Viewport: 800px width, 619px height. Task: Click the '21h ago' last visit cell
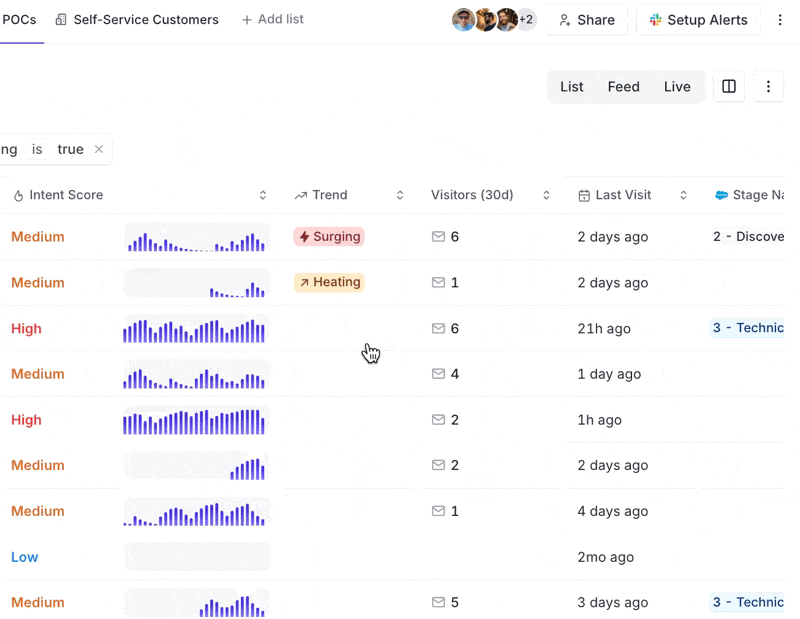pos(604,328)
